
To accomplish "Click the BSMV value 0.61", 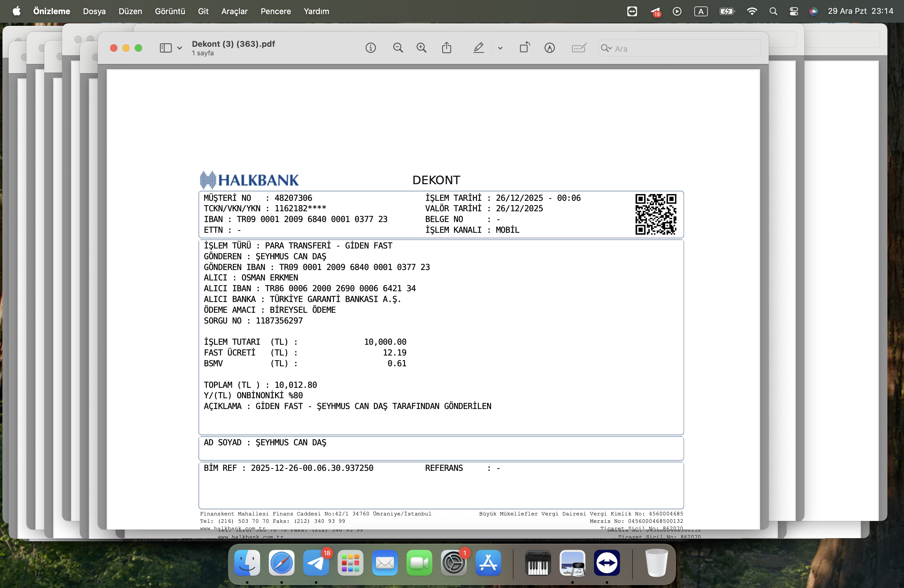I will tap(397, 364).
